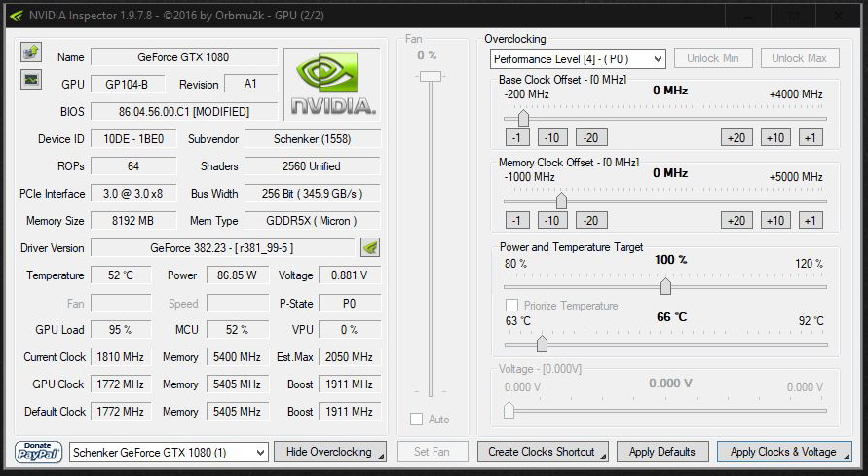Click Unlock Max button
868x476 pixels.
800,58
